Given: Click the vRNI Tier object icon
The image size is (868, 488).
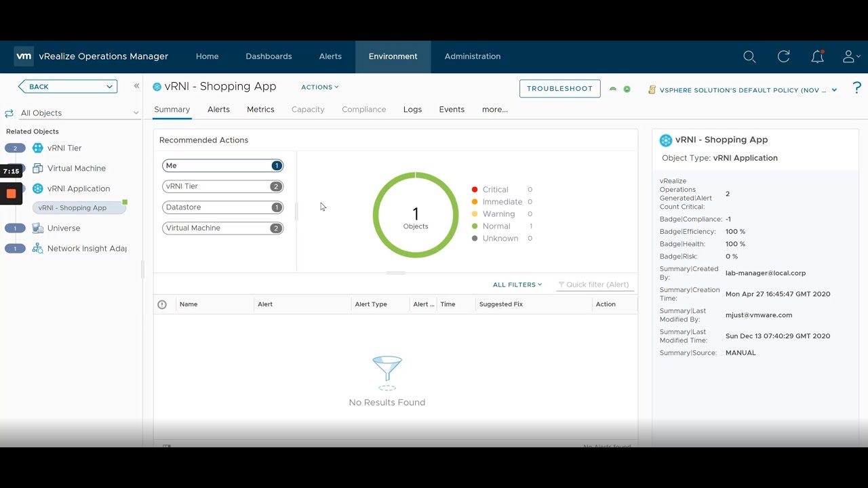Looking at the screenshot, I should coord(38,148).
